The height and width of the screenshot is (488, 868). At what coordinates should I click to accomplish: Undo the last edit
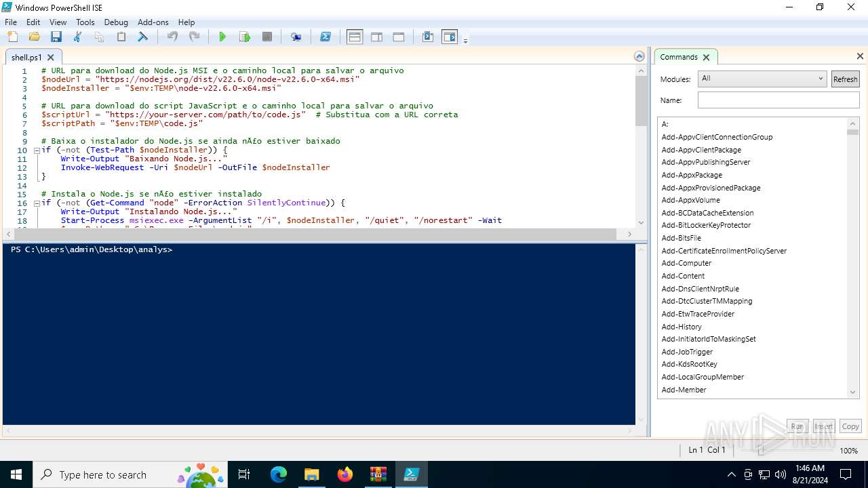point(172,37)
